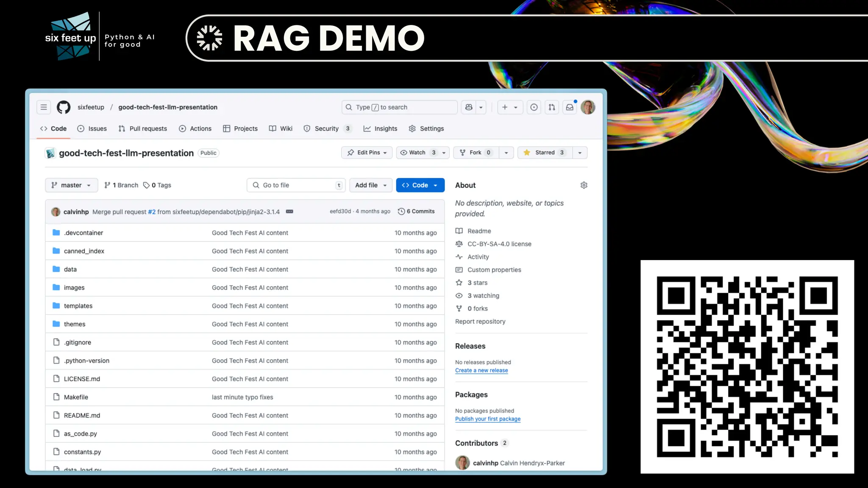Viewport: 868px width, 488px height.
Task: View the Insights tab
Action: coord(380,128)
